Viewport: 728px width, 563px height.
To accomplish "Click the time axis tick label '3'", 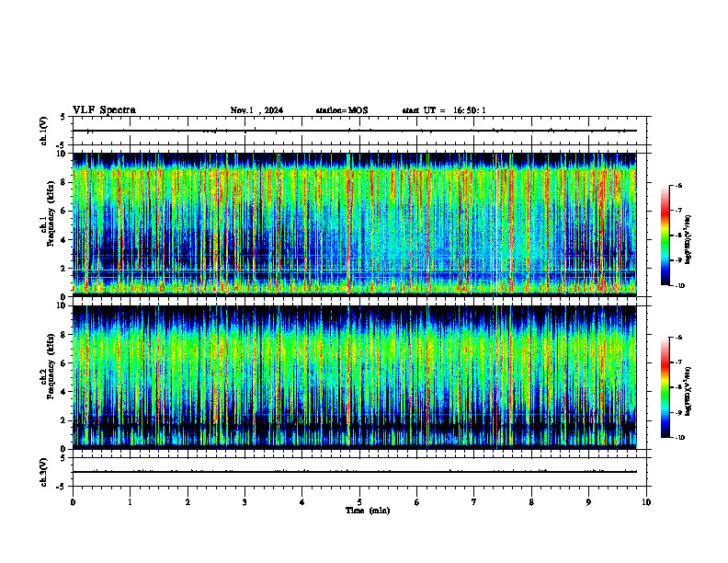I will tap(245, 502).
